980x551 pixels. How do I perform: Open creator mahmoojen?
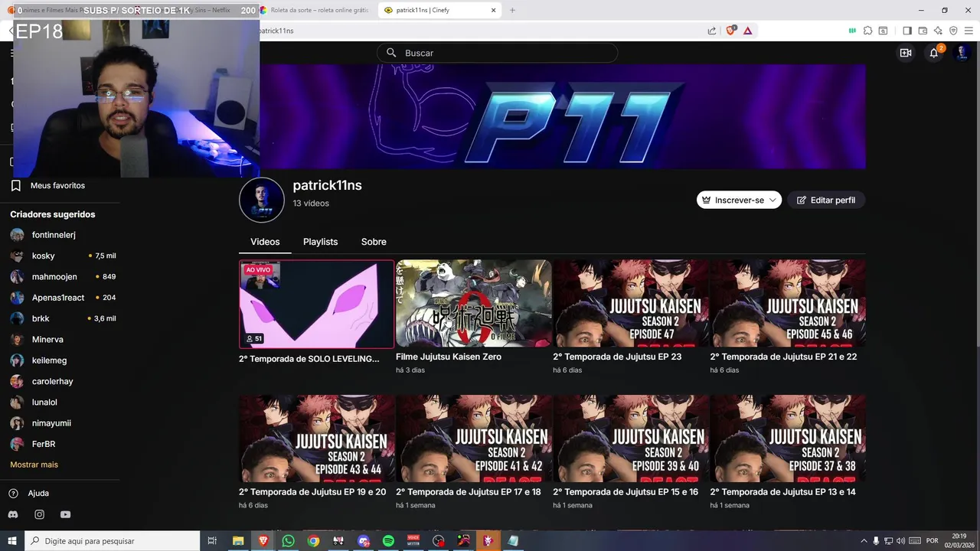point(54,276)
